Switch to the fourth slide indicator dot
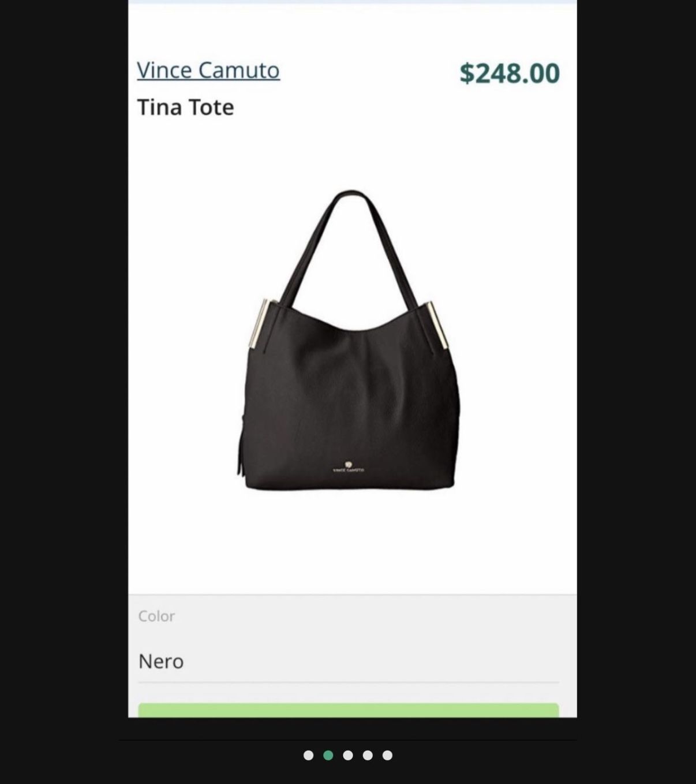The height and width of the screenshot is (784, 696). coord(368,755)
